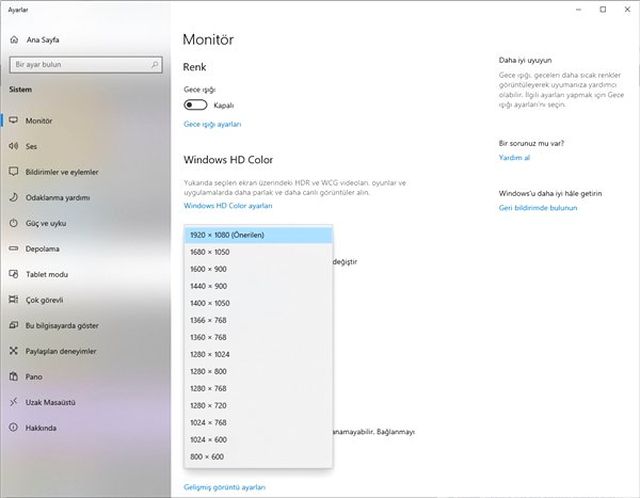Open Güç ve uyku power icon
This screenshot has height=498, width=640.
13,223
